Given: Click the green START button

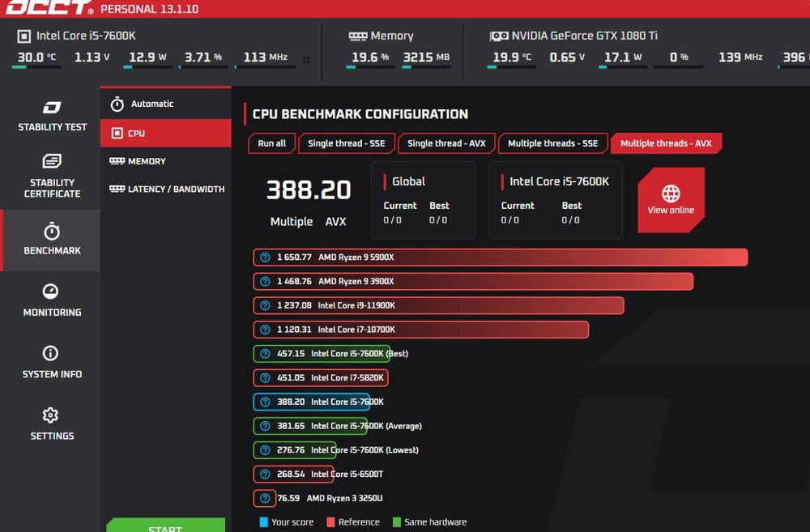Looking at the screenshot, I should 166,525.
